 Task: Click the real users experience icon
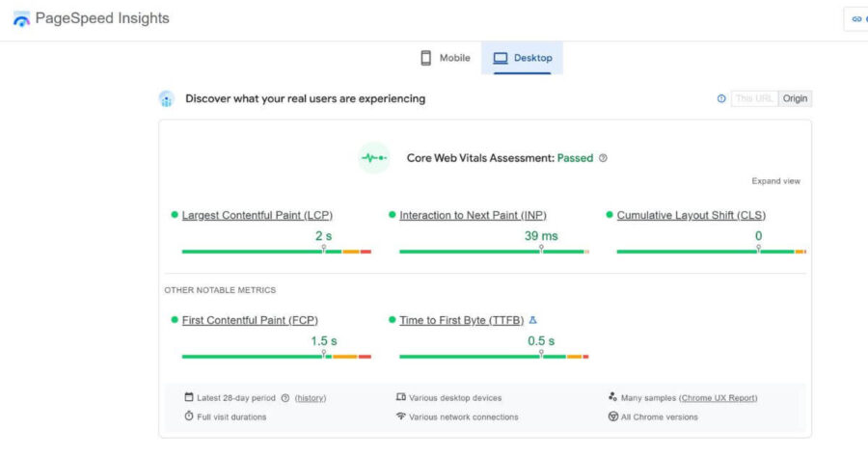tap(167, 99)
